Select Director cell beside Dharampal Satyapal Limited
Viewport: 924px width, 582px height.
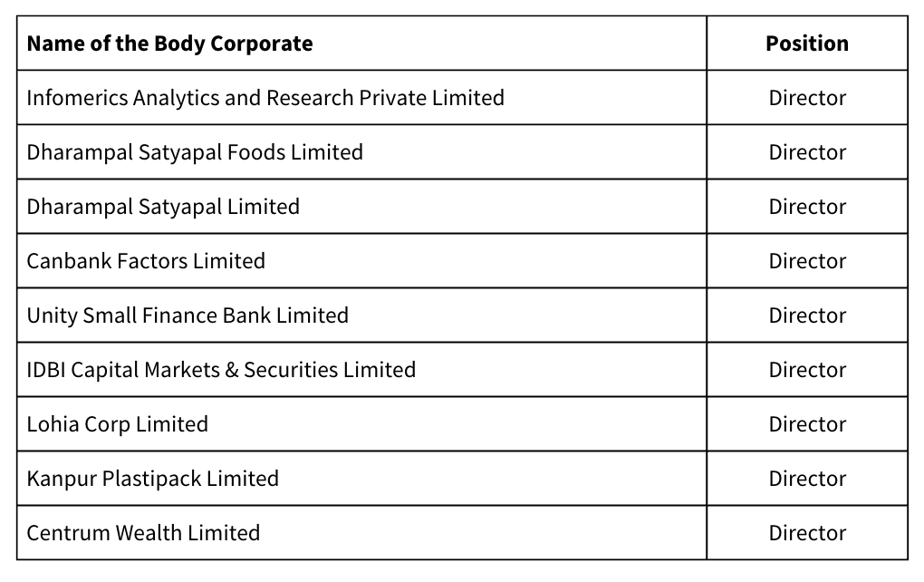807,207
